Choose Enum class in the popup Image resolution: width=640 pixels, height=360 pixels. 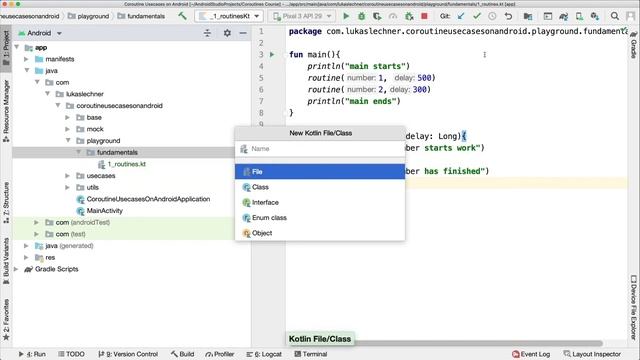click(320, 218)
